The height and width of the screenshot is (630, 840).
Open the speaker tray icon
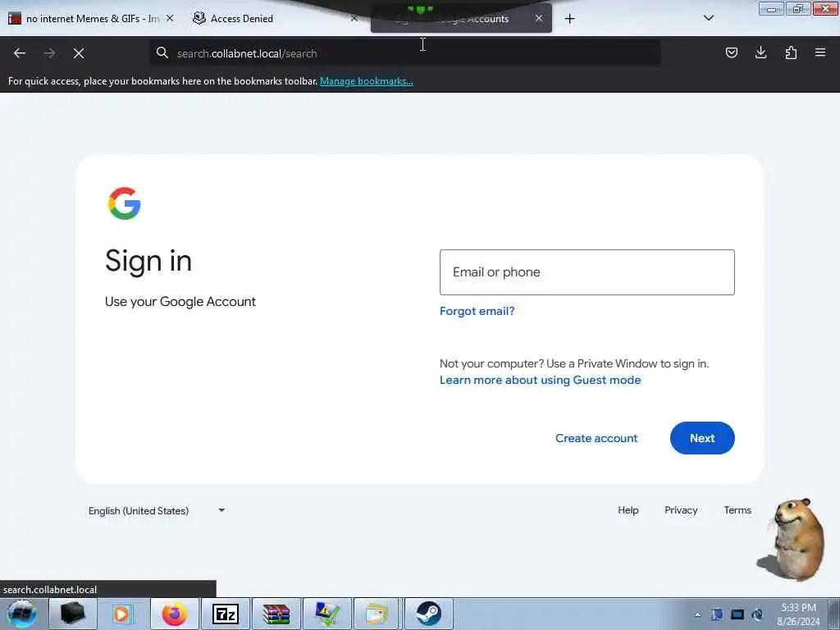pyautogui.click(x=757, y=614)
